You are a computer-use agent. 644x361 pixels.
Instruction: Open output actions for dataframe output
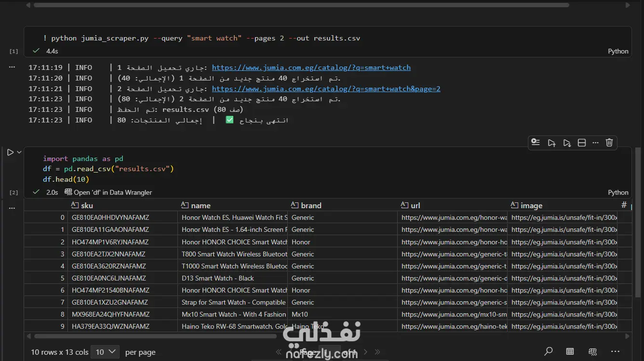point(12,208)
